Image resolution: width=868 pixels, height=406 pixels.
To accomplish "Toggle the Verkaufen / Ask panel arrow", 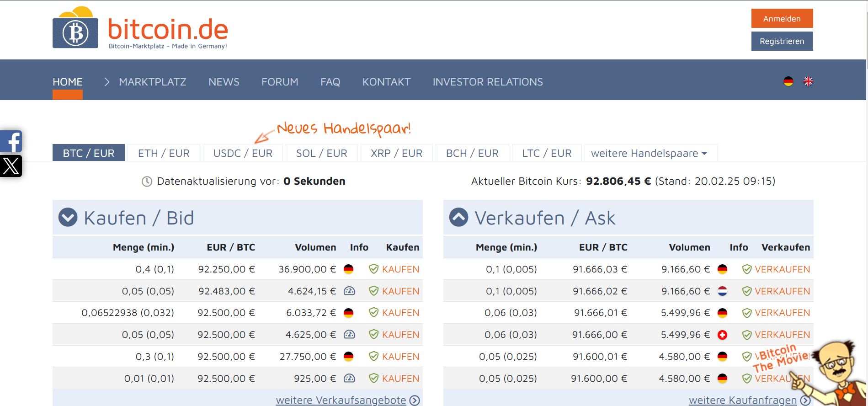I will click(458, 218).
